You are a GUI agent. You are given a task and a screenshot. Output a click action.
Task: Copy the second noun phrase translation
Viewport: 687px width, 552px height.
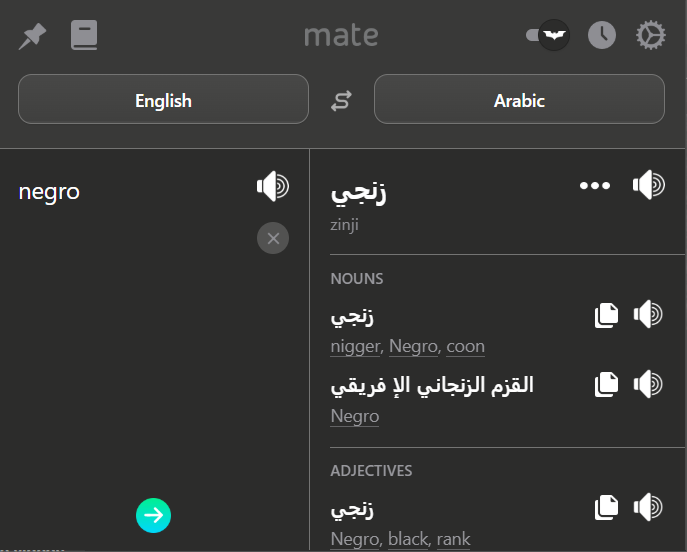(606, 385)
